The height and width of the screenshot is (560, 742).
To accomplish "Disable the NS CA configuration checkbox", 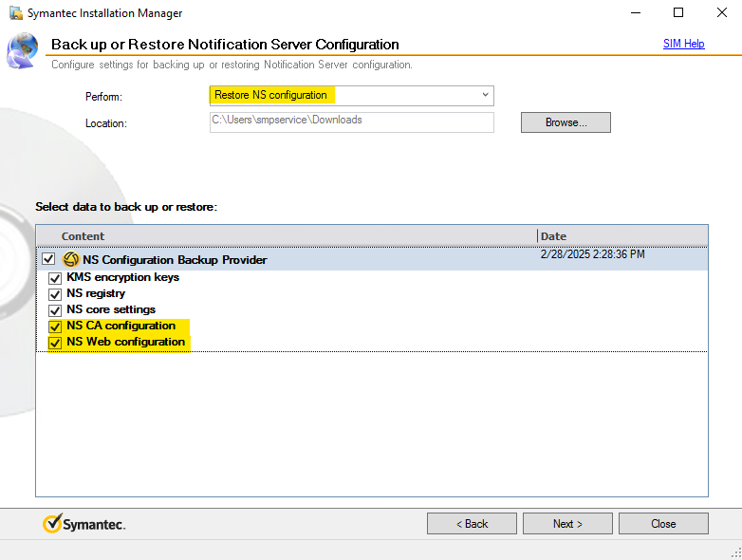I will click(55, 327).
